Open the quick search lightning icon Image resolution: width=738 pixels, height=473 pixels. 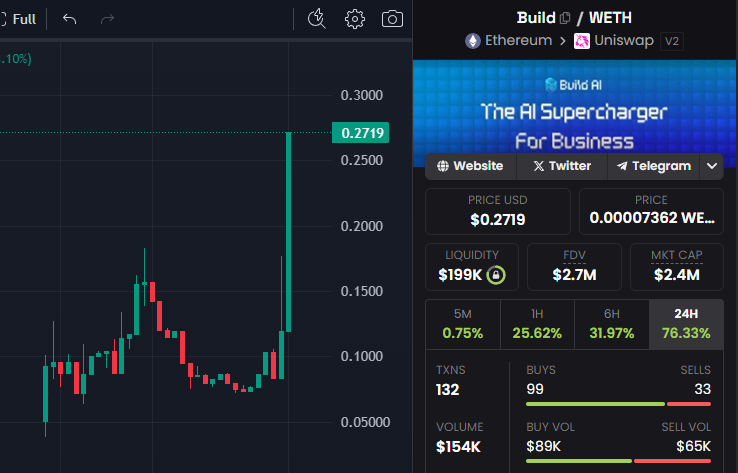316,19
